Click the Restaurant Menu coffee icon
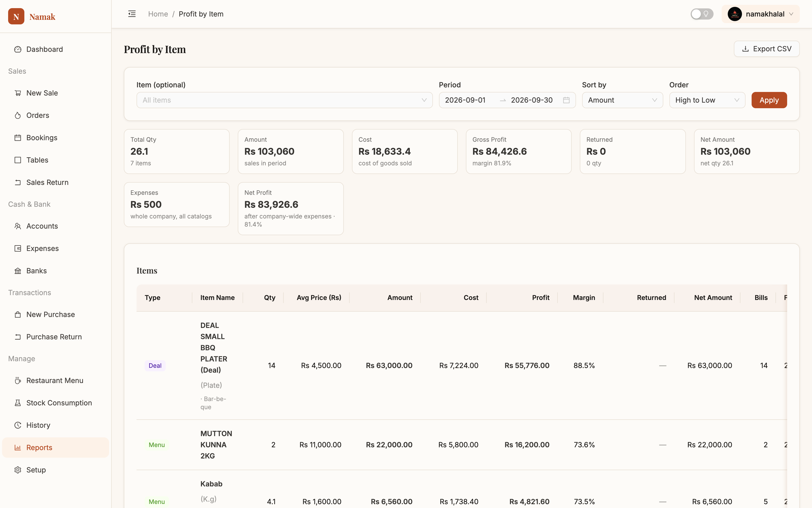The width and height of the screenshot is (812, 508). [x=18, y=380]
